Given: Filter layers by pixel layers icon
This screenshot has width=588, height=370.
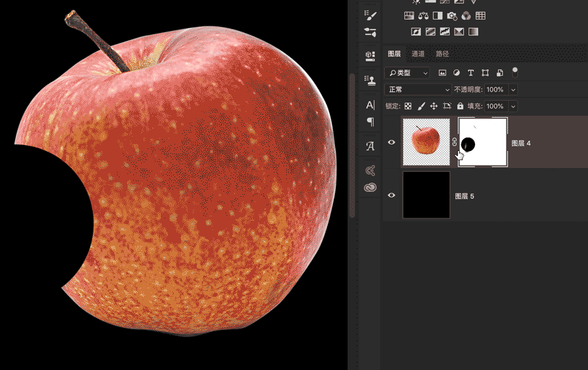Looking at the screenshot, I should point(442,73).
